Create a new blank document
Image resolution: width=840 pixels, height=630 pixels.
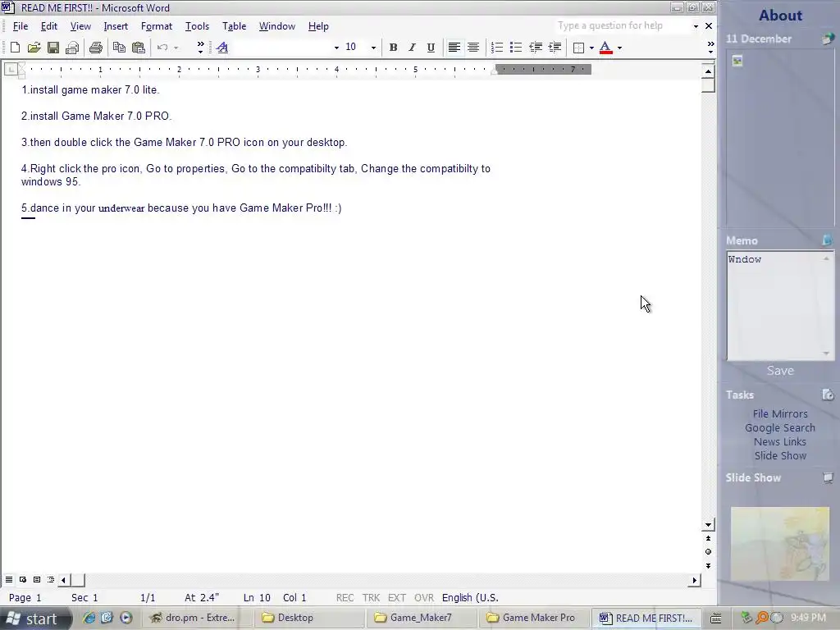(15, 48)
